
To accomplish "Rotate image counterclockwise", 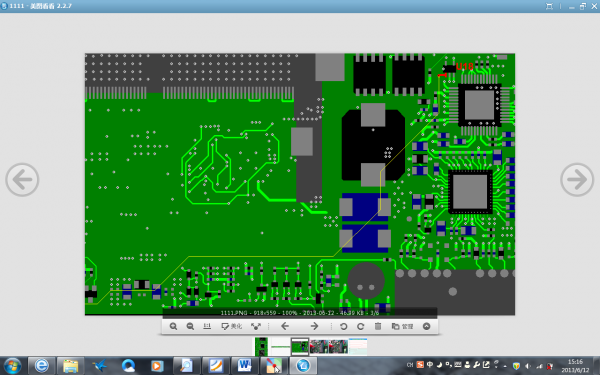I will coord(344,326).
